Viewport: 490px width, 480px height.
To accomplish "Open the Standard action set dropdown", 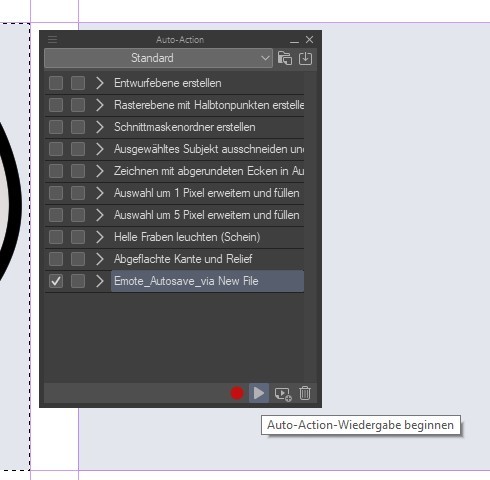I will 158,58.
